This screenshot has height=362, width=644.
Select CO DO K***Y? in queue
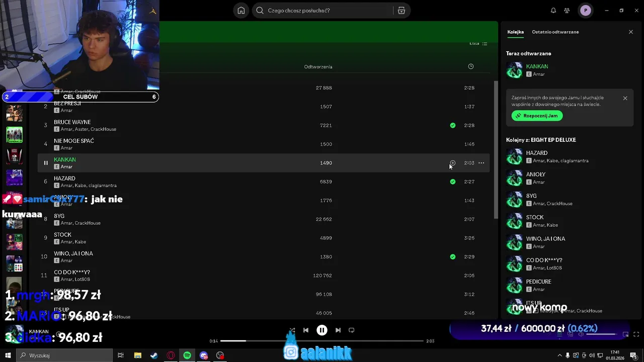(570, 264)
